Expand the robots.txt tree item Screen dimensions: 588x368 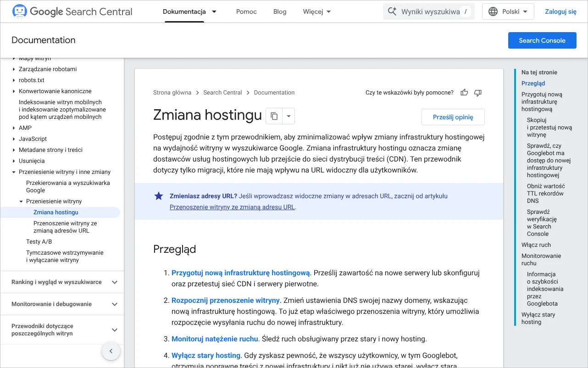[x=14, y=80]
